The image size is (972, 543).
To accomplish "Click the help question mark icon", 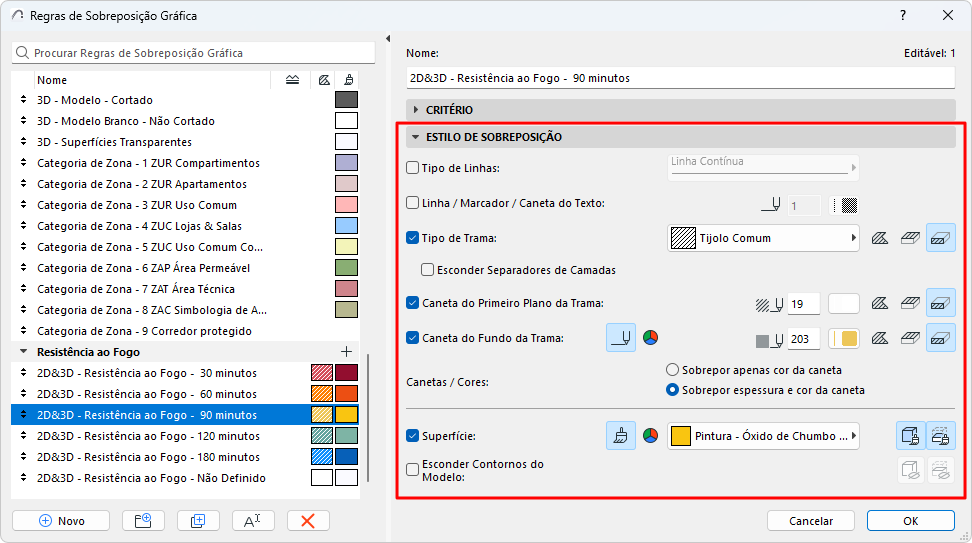I will pos(903,15).
